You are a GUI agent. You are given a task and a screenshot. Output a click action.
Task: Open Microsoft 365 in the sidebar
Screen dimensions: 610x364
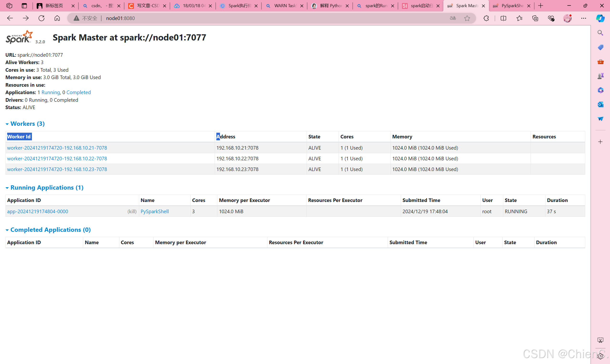(600, 90)
